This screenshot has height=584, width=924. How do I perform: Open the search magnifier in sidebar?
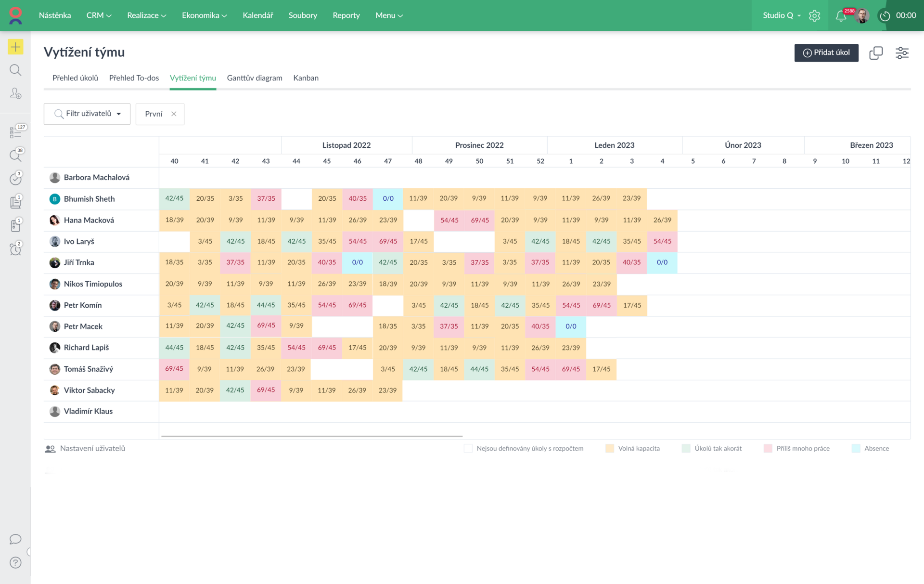(15, 70)
